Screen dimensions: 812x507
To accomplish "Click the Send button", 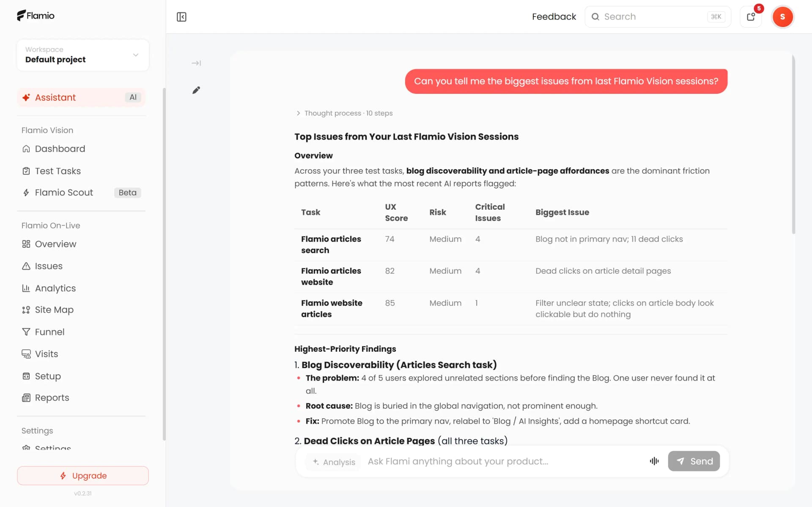I will (x=694, y=461).
